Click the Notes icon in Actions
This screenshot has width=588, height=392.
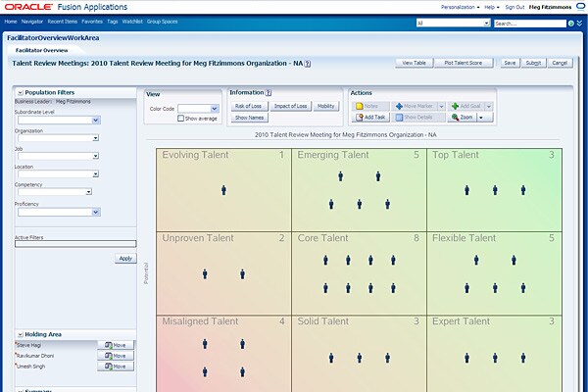click(359, 106)
